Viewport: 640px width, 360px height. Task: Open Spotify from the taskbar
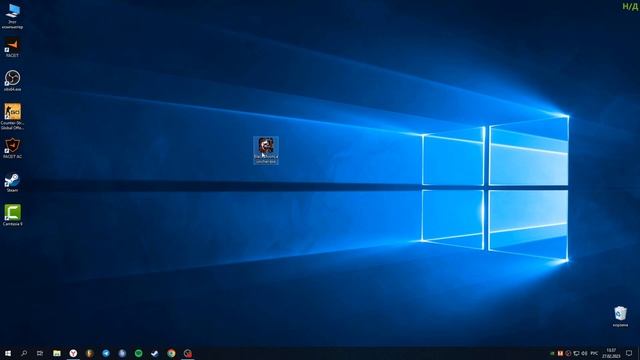pos(138,353)
